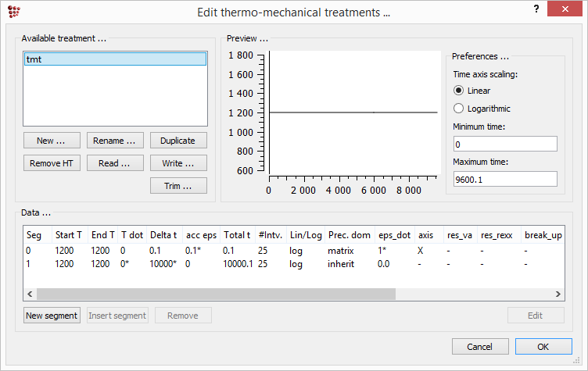Duplicate the selected treatment
The width and height of the screenshot is (588, 371).
(x=178, y=141)
